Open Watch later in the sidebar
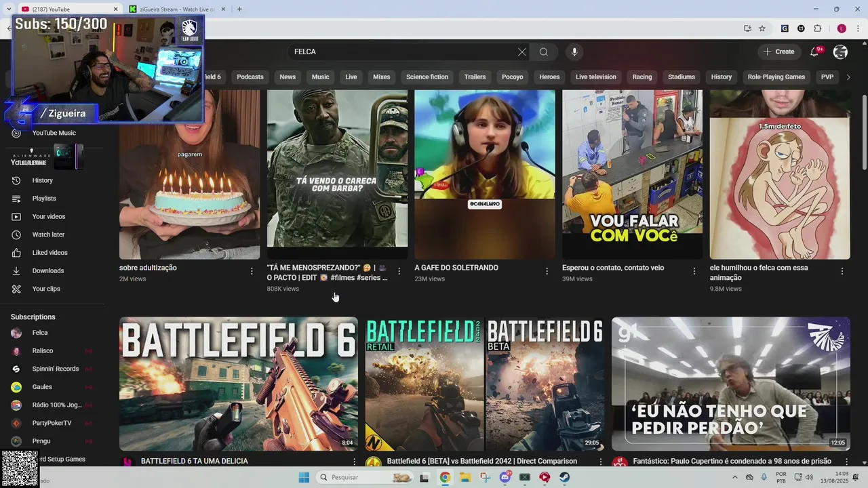Screen dimensions: 868x488 point(53,235)
